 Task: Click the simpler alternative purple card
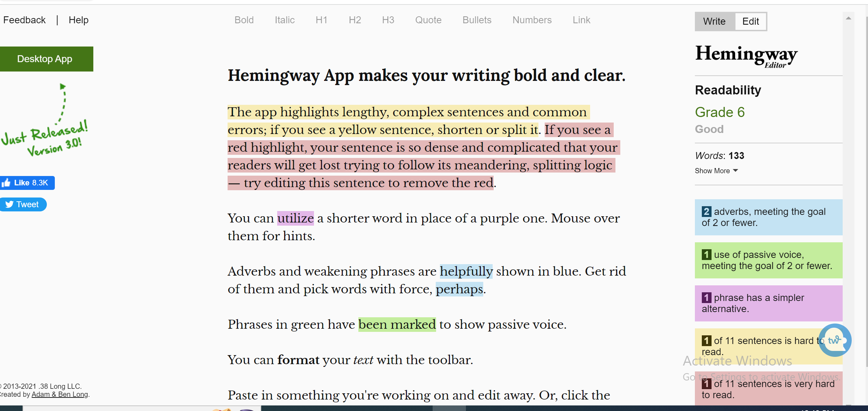pyautogui.click(x=768, y=303)
